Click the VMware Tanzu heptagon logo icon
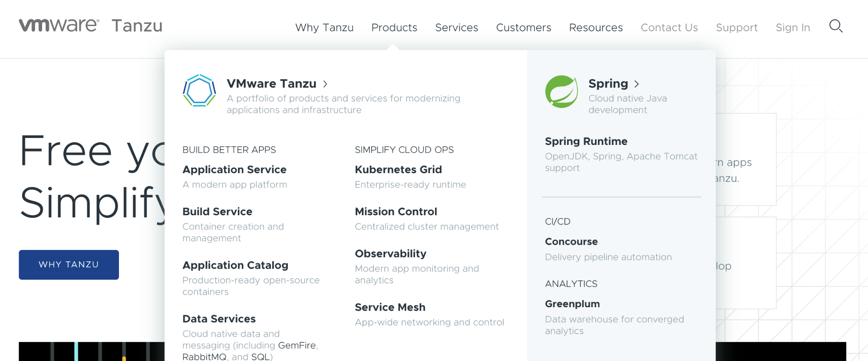868x361 pixels. pos(199,91)
